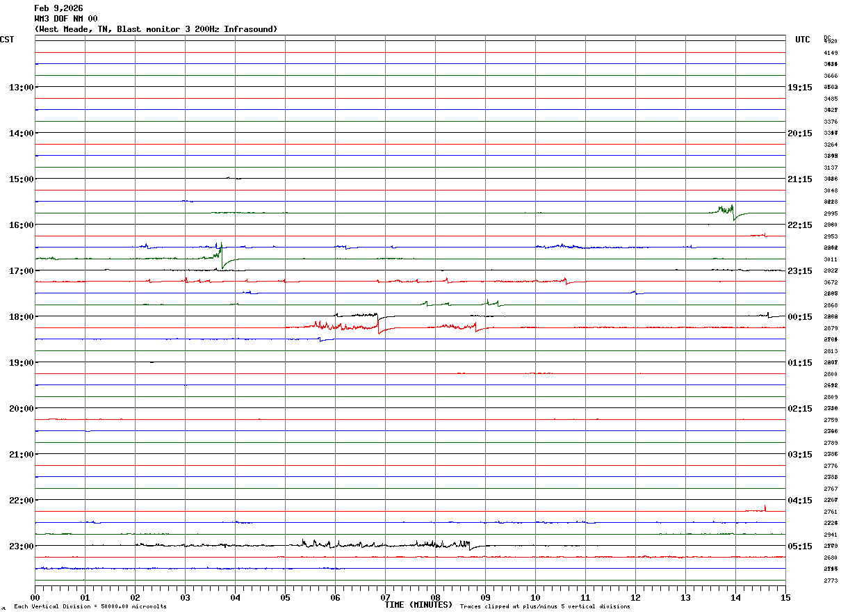The image size is (841, 616).
Task: Select the 19:00 CST time label
Action: tap(21, 363)
